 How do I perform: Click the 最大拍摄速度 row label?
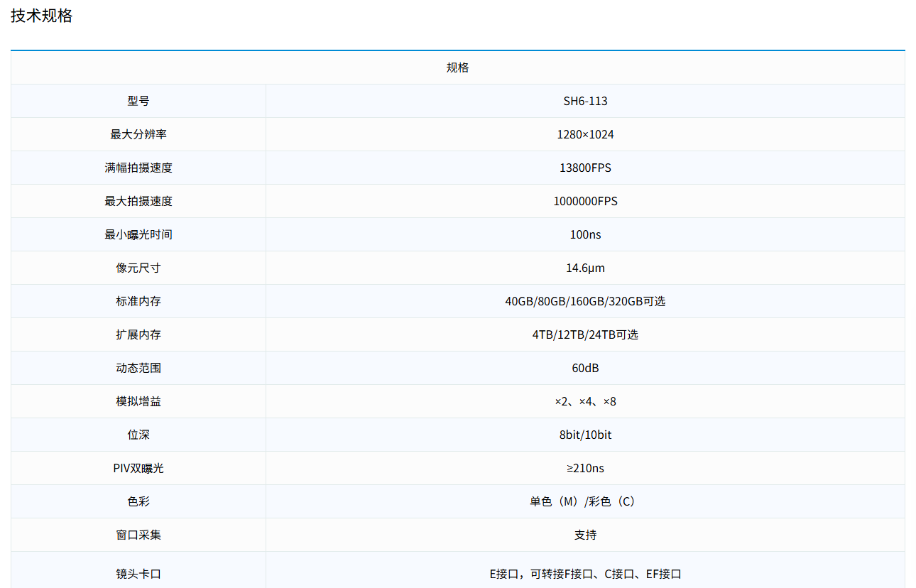point(138,201)
